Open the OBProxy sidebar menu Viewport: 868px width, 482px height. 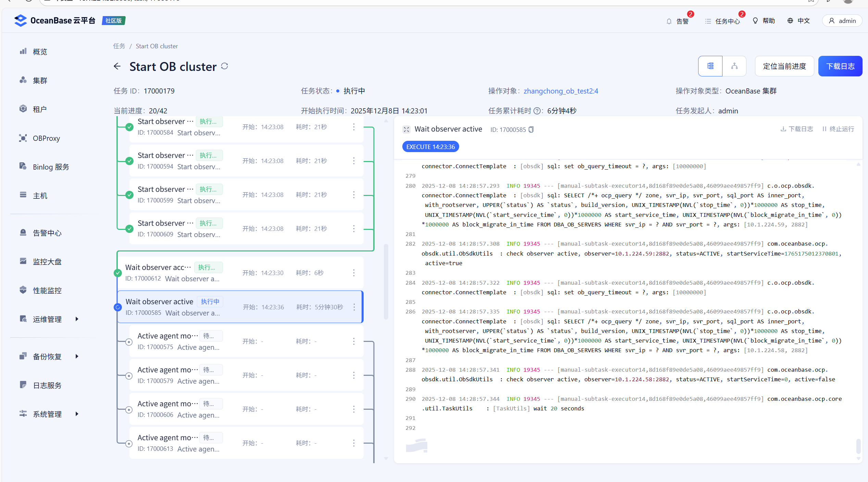pos(46,138)
